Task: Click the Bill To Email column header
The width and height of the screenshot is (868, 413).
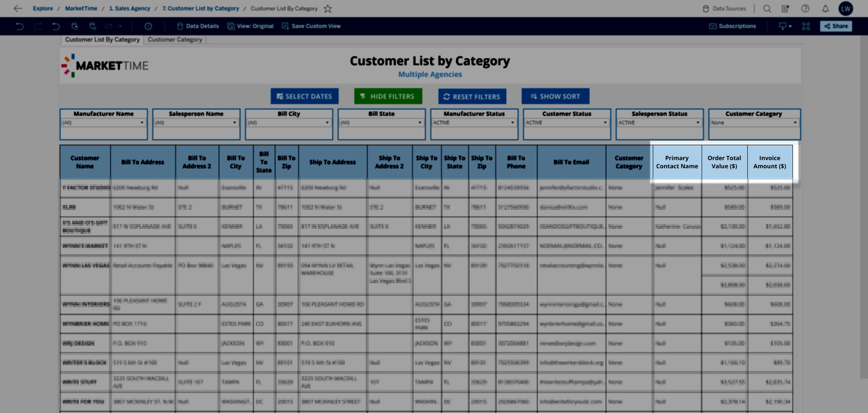Action: pos(571,162)
